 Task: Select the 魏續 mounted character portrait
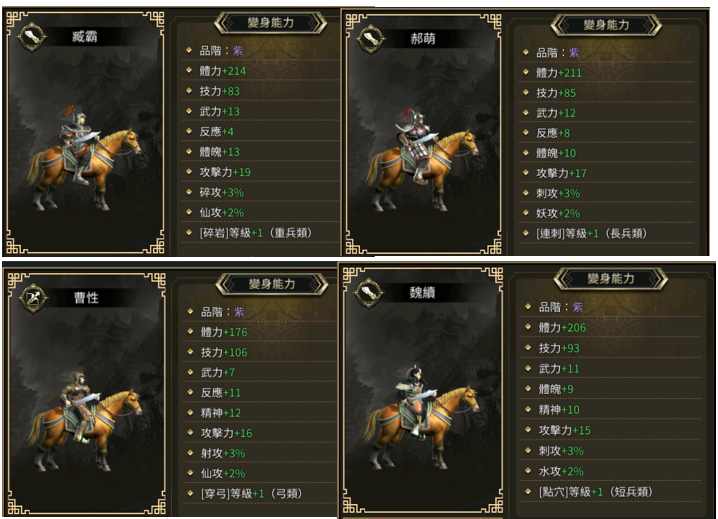[x=422, y=417]
